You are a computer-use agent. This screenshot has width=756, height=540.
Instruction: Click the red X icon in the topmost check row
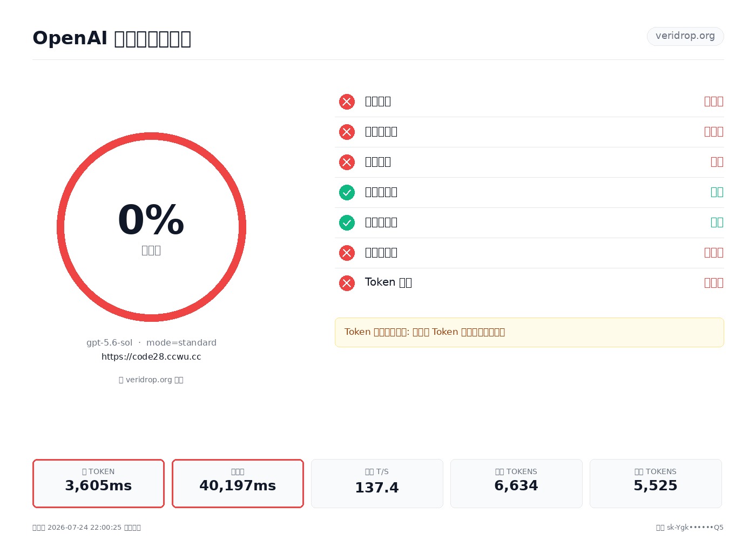point(347,102)
